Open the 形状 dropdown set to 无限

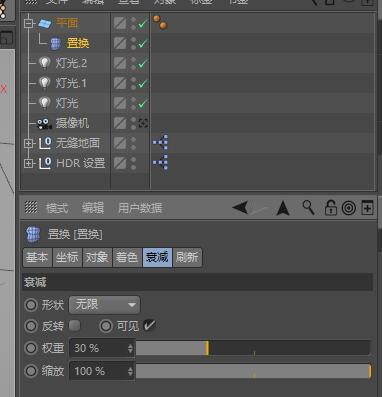point(105,305)
